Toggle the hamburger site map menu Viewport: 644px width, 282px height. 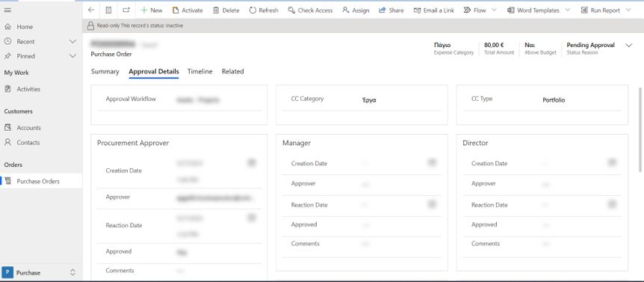tap(7, 10)
